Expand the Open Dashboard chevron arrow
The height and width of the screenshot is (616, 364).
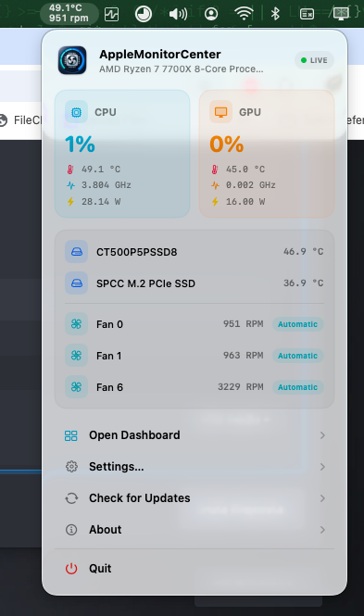(x=322, y=435)
